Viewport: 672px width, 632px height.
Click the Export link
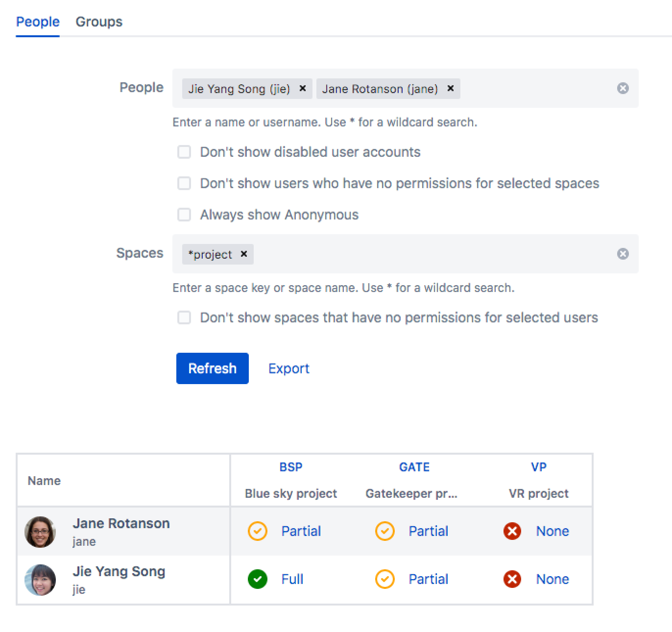288,368
